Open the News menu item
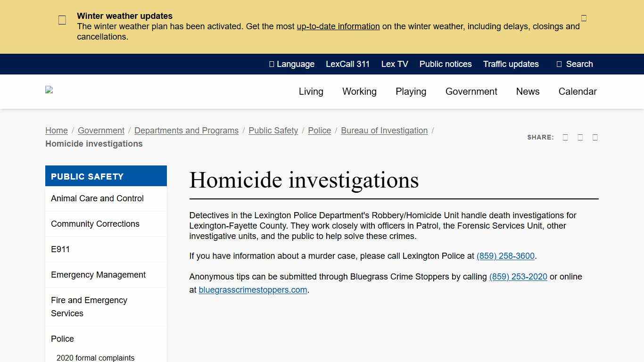The height and width of the screenshot is (362, 644). (x=528, y=91)
